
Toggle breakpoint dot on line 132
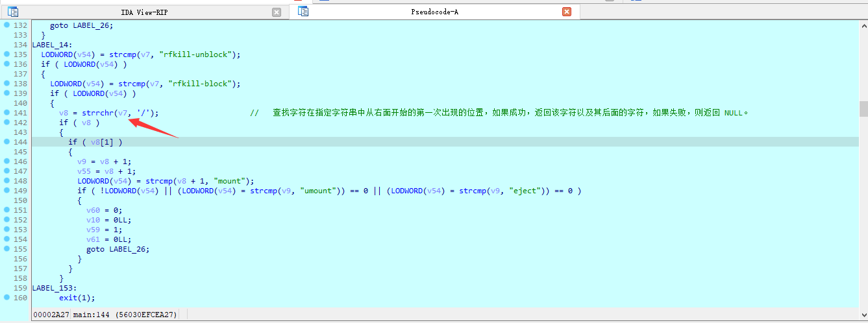(6, 25)
